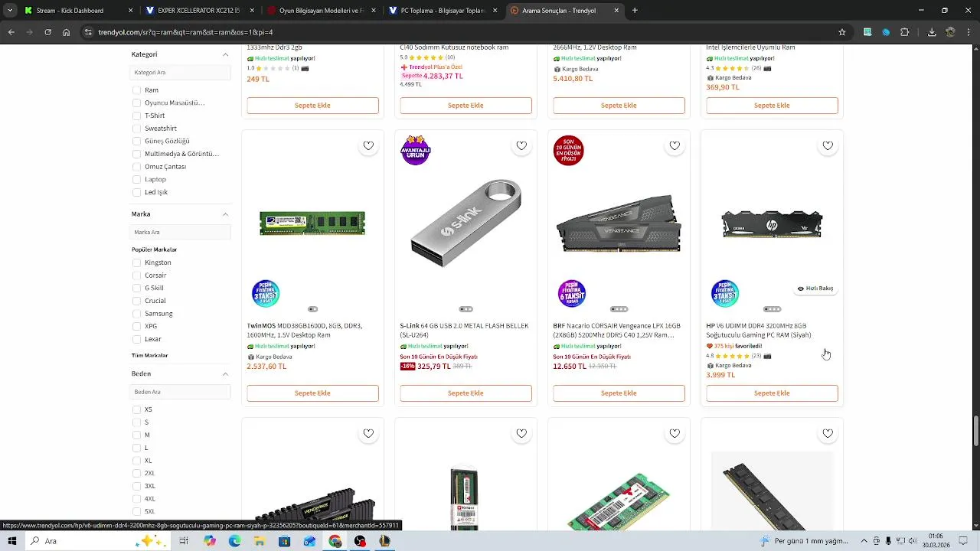Viewport: 980px width, 551px height.
Task: Check the Samsung brand checkbox
Action: click(136, 314)
